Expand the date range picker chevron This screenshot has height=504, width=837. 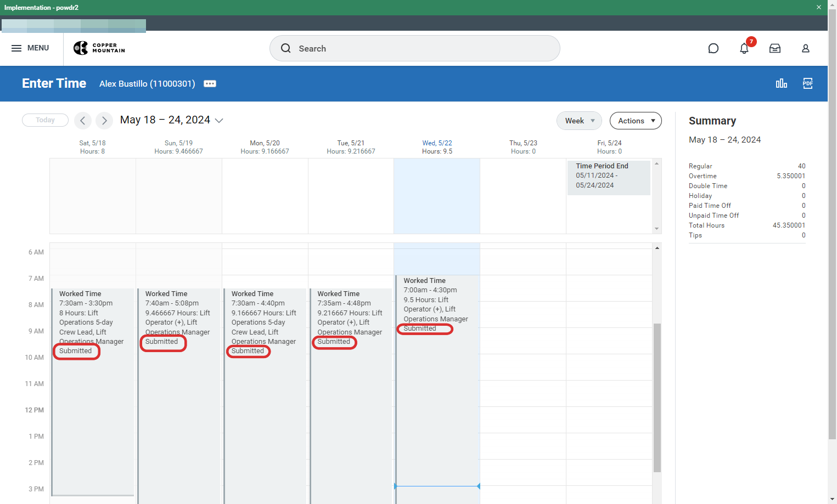219,121
